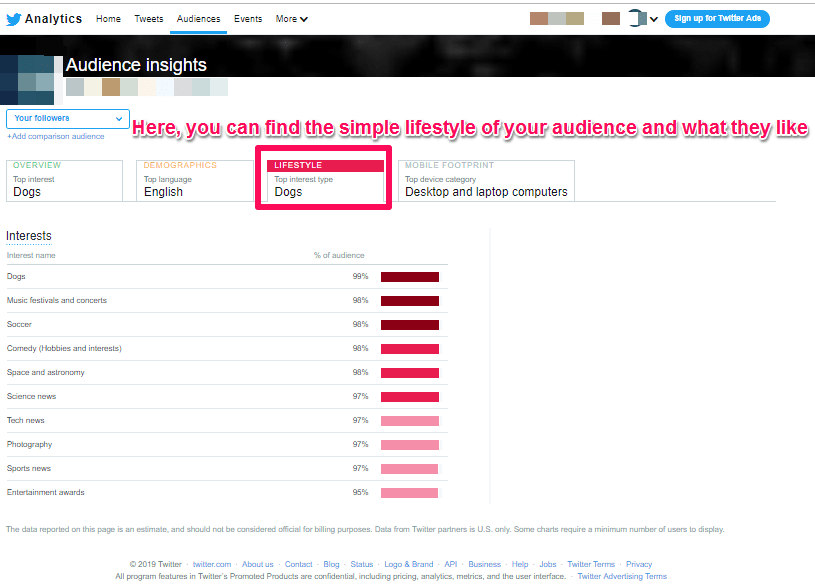Expand the More menu

[292, 19]
